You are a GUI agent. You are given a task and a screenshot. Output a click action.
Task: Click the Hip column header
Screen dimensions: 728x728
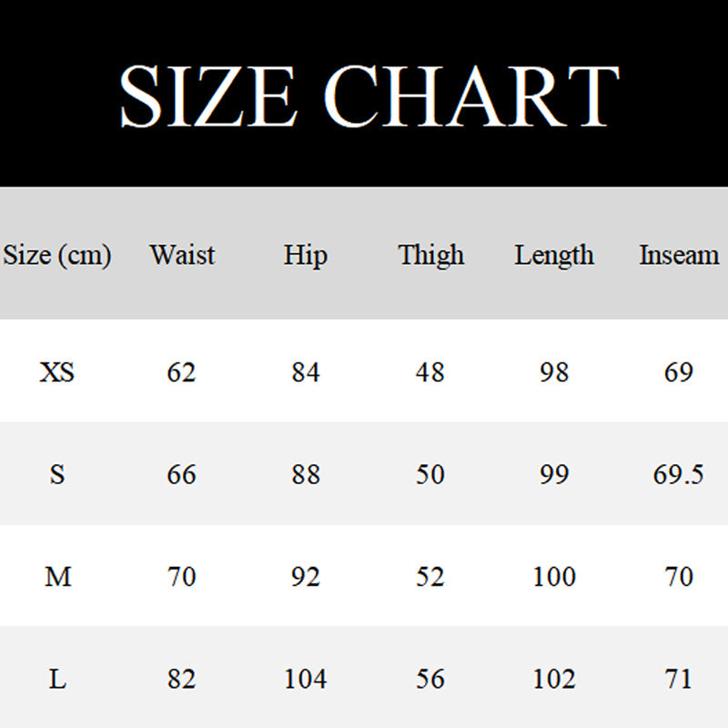305,255
